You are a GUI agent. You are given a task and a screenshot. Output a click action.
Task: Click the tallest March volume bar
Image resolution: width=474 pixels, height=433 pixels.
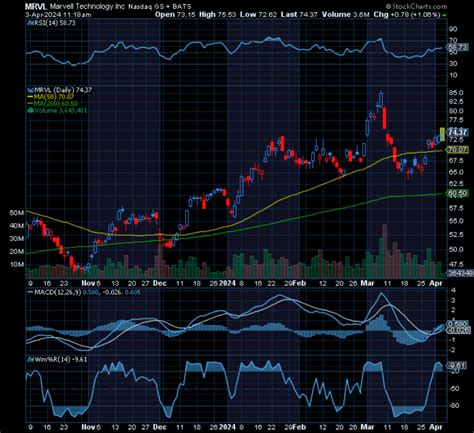[x=384, y=251]
